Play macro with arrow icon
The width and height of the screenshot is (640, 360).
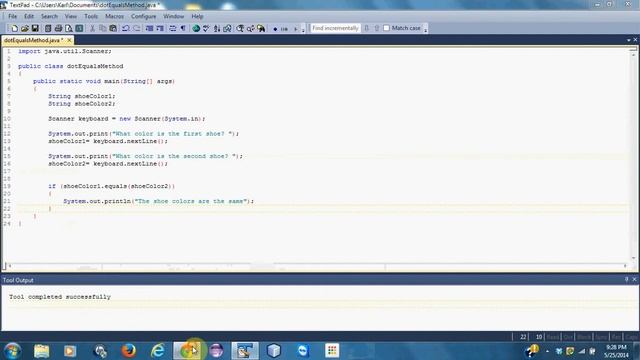(296, 29)
